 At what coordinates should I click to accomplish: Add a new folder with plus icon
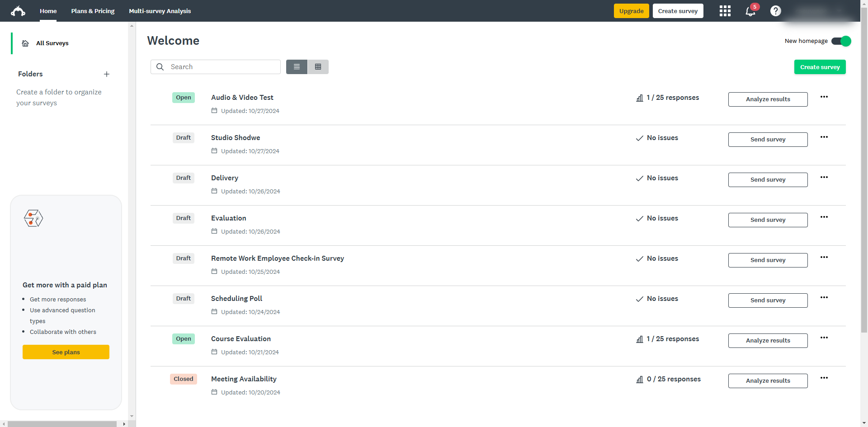[107, 74]
